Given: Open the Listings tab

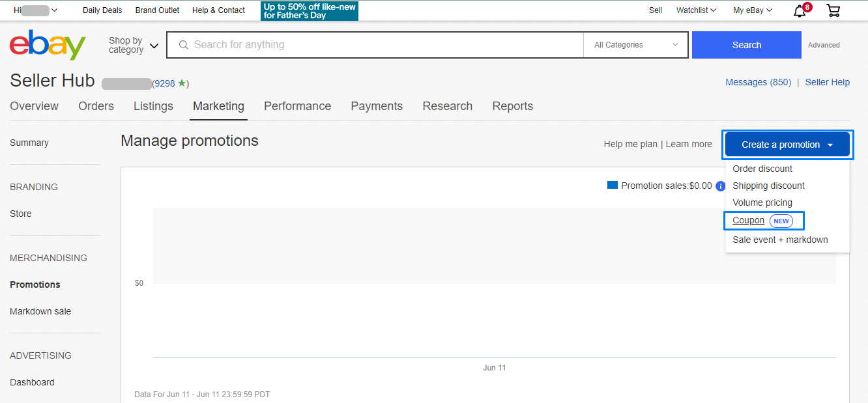Looking at the screenshot, I should coord(153,106).
